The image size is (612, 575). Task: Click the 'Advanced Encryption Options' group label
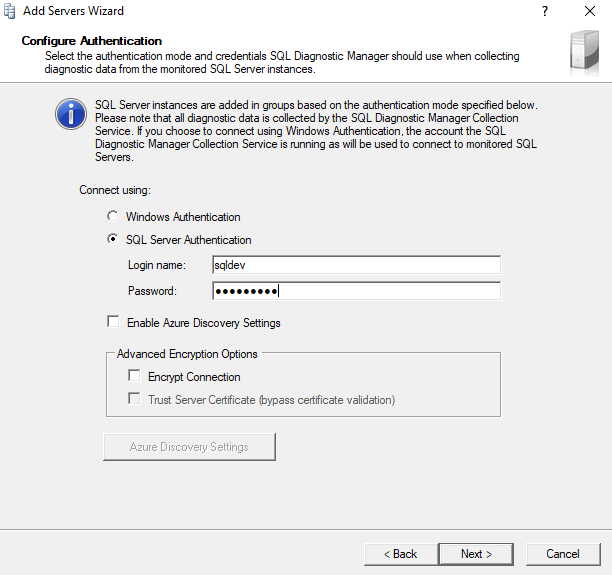click(187, 354)
